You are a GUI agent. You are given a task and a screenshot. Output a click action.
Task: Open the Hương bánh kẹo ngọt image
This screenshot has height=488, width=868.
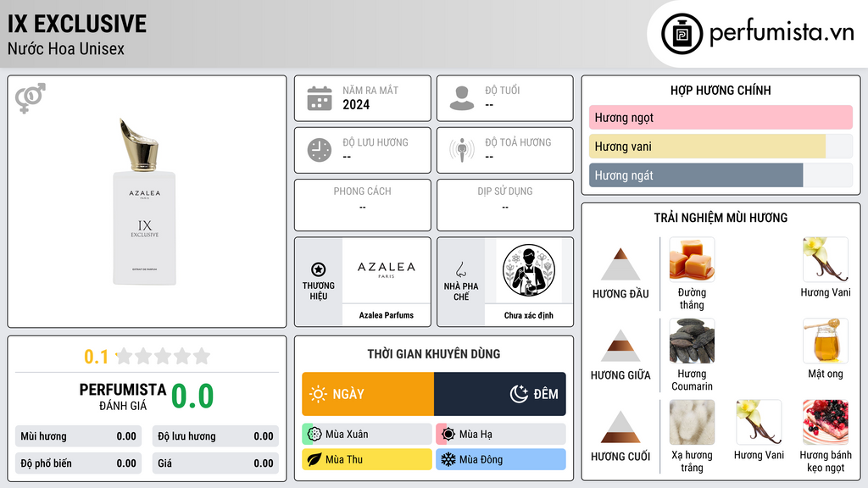pyautogui.click(x=826, y=422)
